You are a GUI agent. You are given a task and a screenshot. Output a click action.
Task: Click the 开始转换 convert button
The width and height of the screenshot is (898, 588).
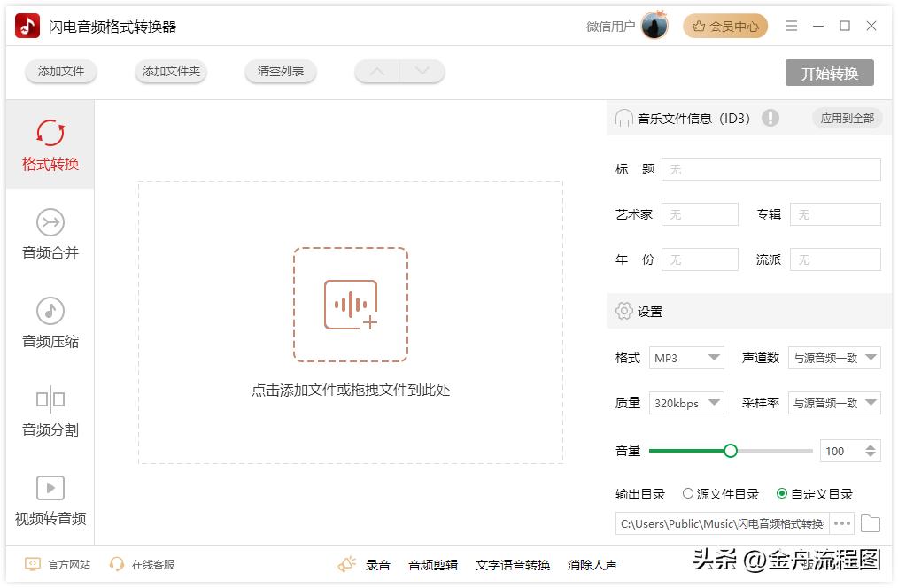(830, 73)
